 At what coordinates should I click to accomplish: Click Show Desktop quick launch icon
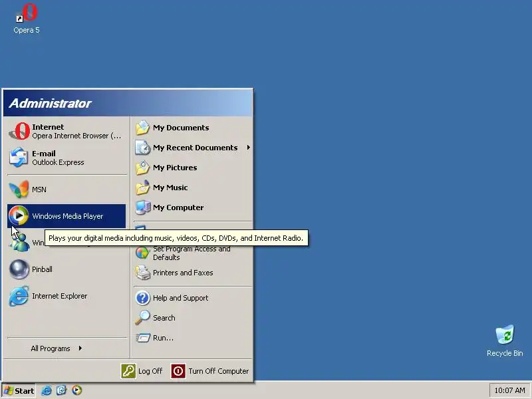(x=61, y=390)
